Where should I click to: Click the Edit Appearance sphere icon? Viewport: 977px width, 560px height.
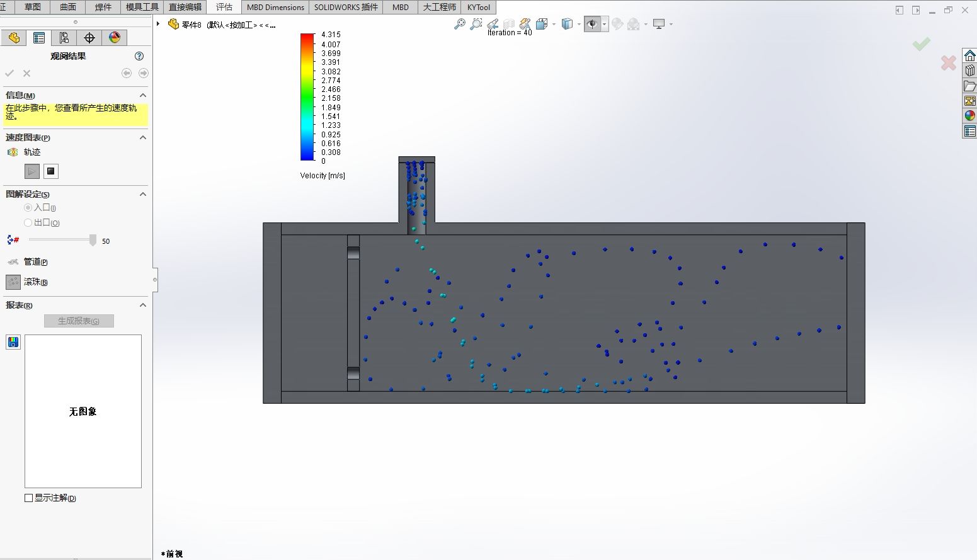[x=617, y=24]
